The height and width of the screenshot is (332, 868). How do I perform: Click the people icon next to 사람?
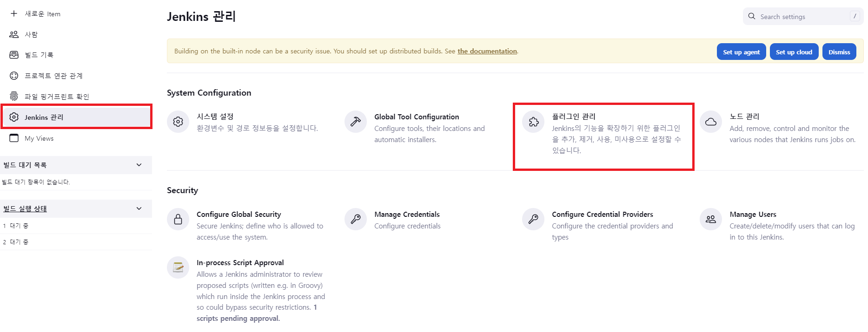pyautogui.click(x=14, y=34)
